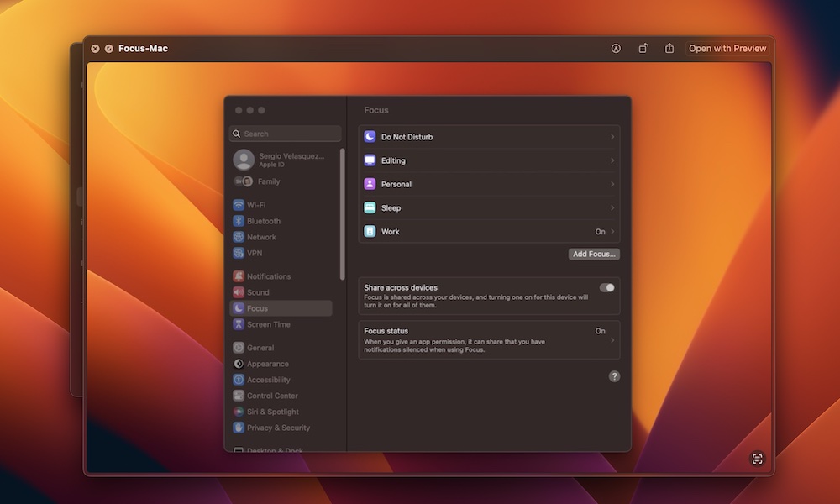Image resolution: width=840 pixels, height=504 pixels.
Task: Expand Work row chevron
Action: click(x=612, y=231)
